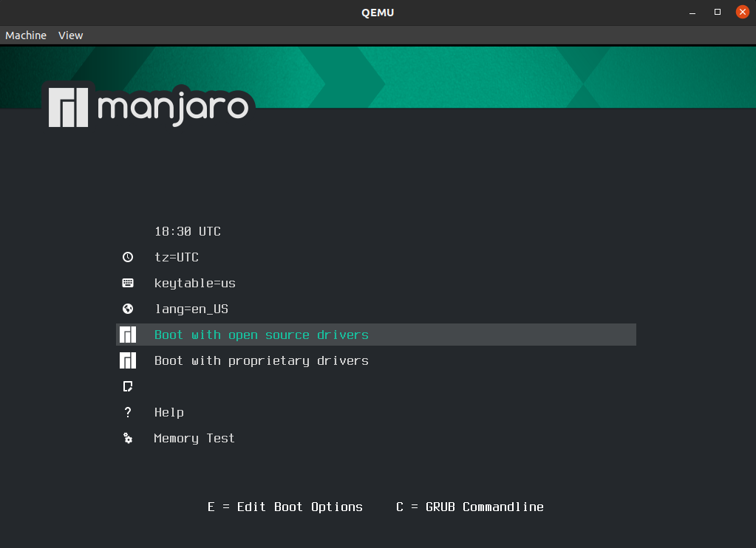Click the question mark icon beside Help
Image resolution: width=756 pixels, height=548 pixels.
pyautogui.click(x=128, y=412)
